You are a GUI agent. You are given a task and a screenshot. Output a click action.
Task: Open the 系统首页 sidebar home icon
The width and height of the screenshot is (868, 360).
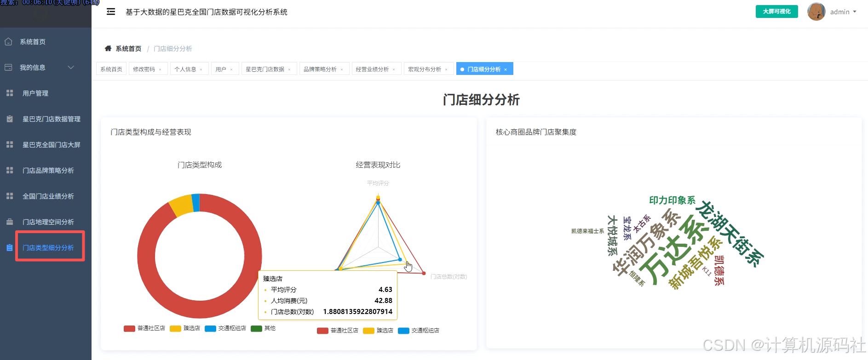[x=8, y=42]
